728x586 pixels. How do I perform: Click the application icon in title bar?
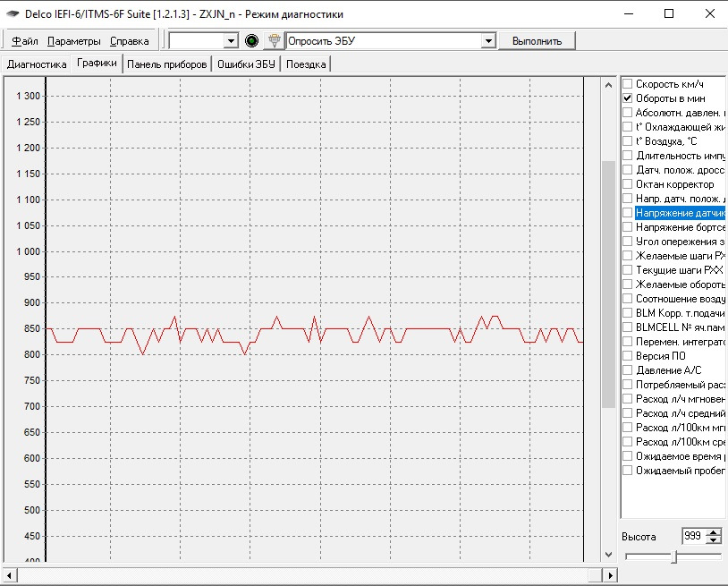(13, 14)
